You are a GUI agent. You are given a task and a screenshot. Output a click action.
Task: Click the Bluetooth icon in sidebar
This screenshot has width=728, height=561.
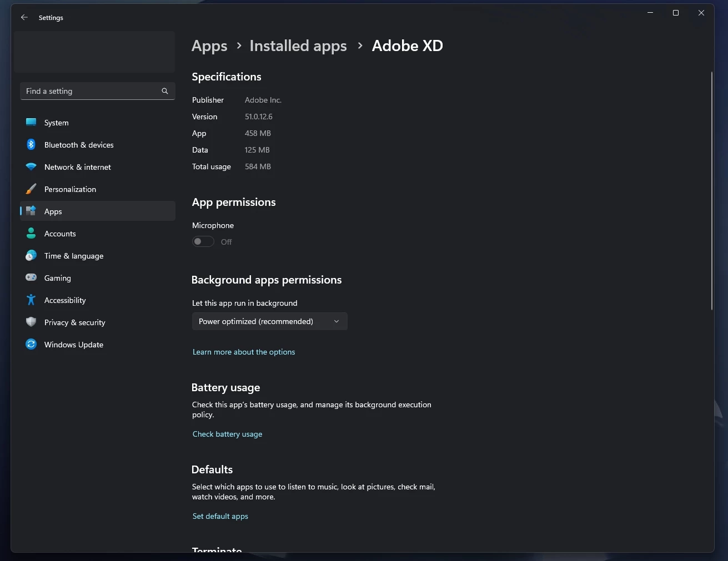(31, 144)
